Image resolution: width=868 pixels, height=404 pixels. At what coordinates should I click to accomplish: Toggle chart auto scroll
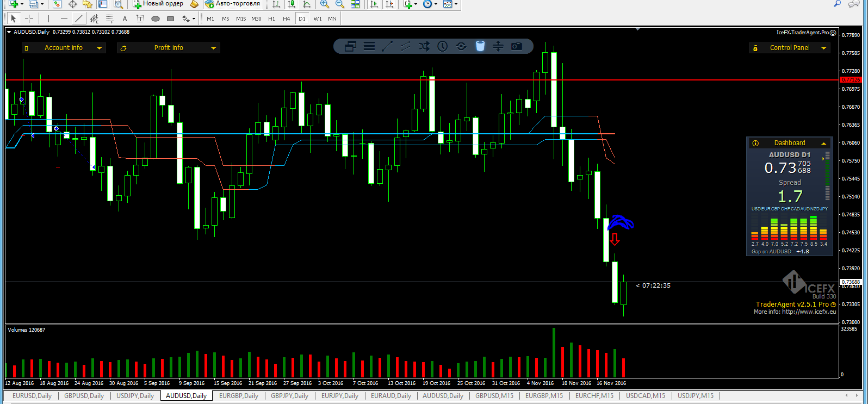point(374,4)
